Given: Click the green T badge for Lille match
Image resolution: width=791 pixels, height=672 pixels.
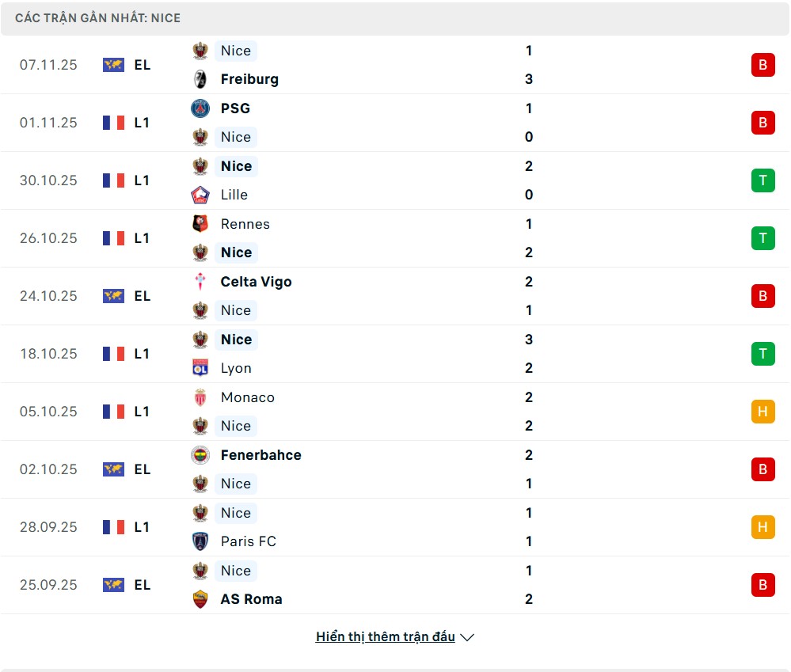Looking at the screenshot, I should [762, 180].
